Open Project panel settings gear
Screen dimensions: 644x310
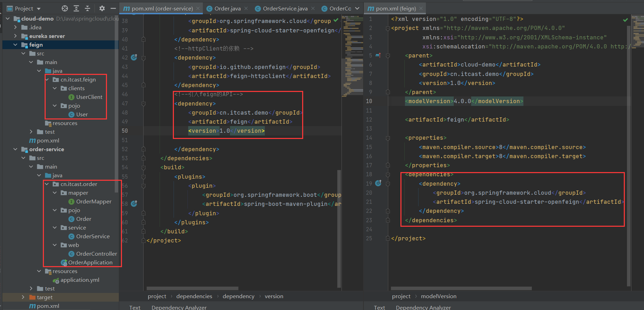click(102, 8)
